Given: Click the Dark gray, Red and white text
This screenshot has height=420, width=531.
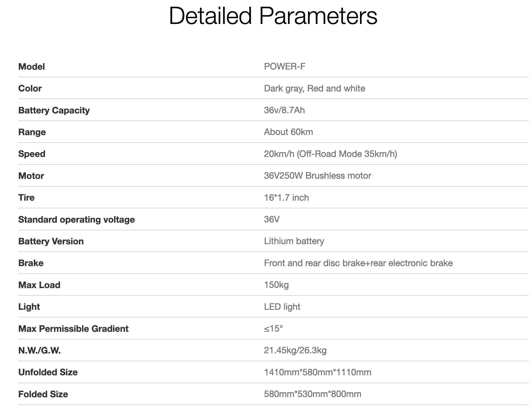Looking at the screenshot, I should tap(314, 88).
